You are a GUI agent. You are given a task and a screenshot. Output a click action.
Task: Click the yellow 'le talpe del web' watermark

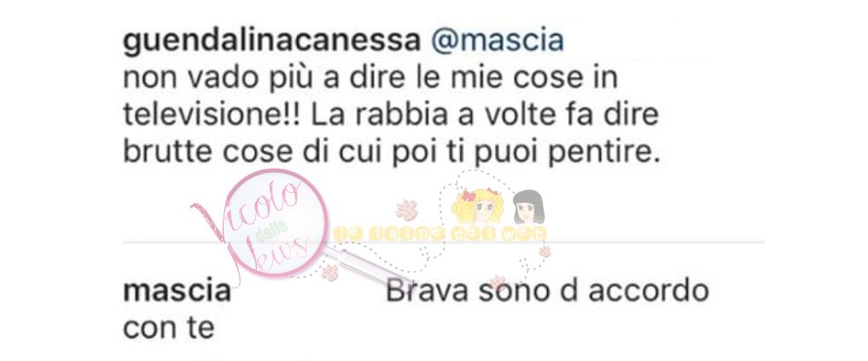pyautogui.click(x=441, y=234)
